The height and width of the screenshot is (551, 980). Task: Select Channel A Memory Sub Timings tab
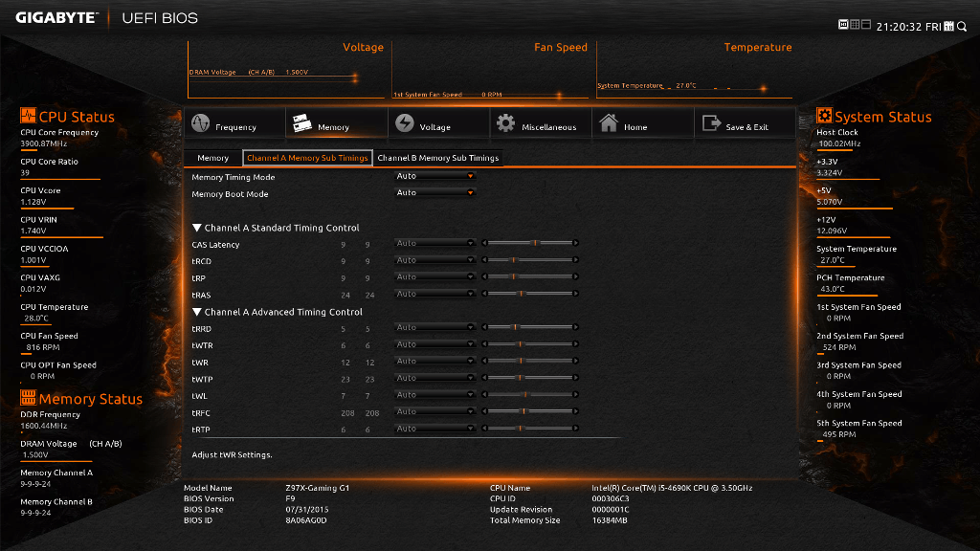[307, 158]
